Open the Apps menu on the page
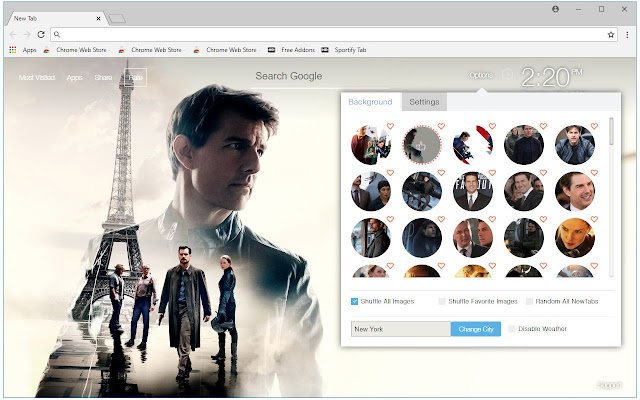This screenshot has height=400, width=640. (x=74, y=78)
